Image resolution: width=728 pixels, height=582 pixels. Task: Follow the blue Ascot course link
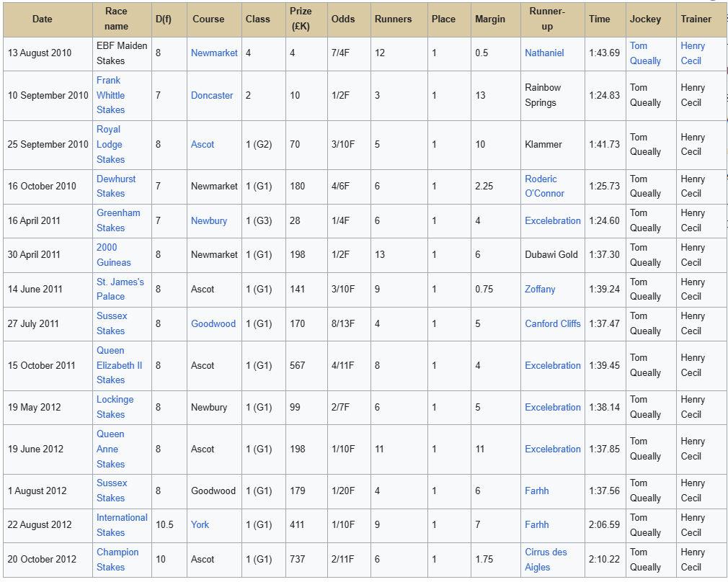203,144
